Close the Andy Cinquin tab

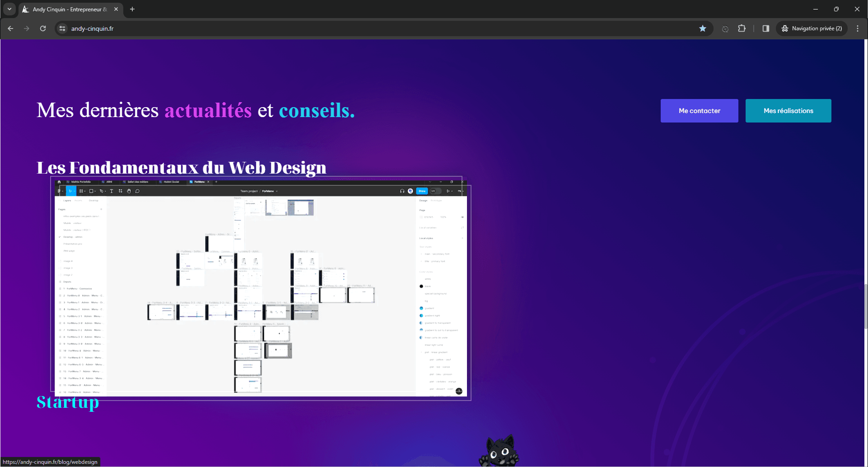(116, 9)
